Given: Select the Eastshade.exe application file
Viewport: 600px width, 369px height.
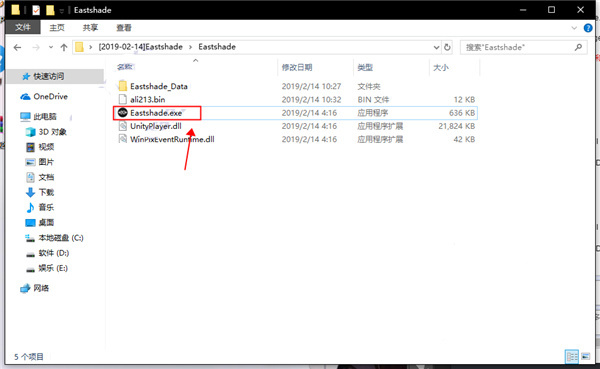Looking at the screenshot, I should 156,113.
